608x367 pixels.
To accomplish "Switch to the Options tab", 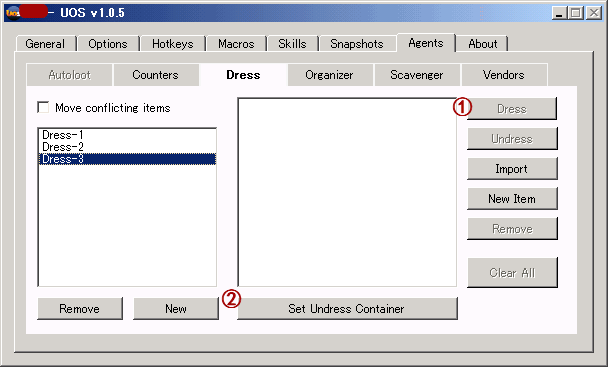I will tap(108, 44).
